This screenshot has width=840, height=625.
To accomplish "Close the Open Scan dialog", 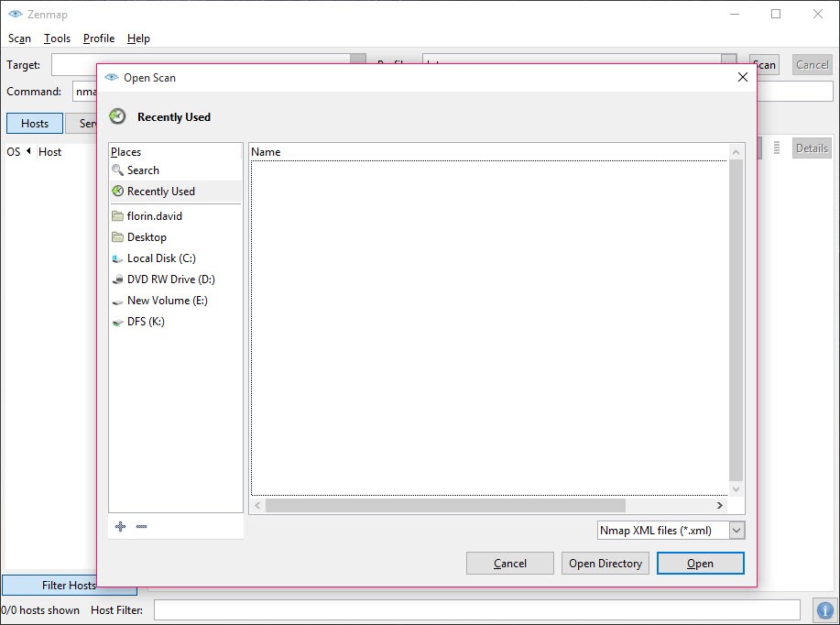I will tap(743, 77).
